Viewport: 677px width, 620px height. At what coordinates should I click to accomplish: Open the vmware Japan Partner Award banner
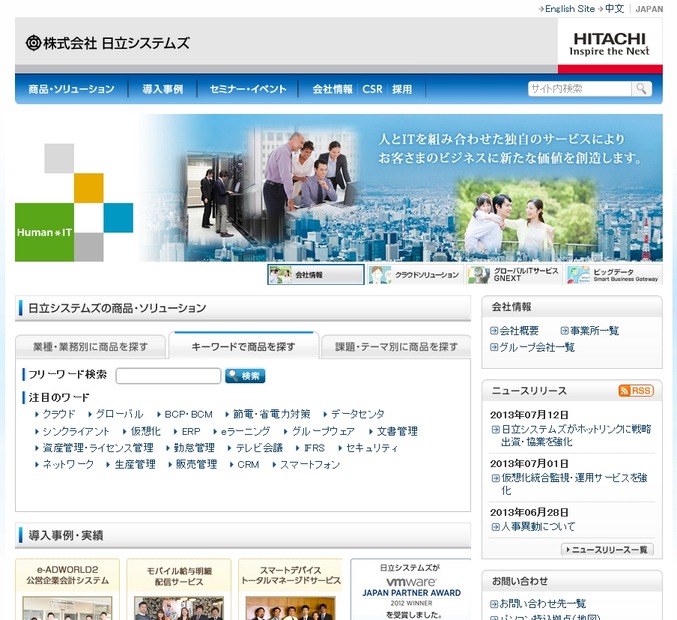click(x=411, y=589)
